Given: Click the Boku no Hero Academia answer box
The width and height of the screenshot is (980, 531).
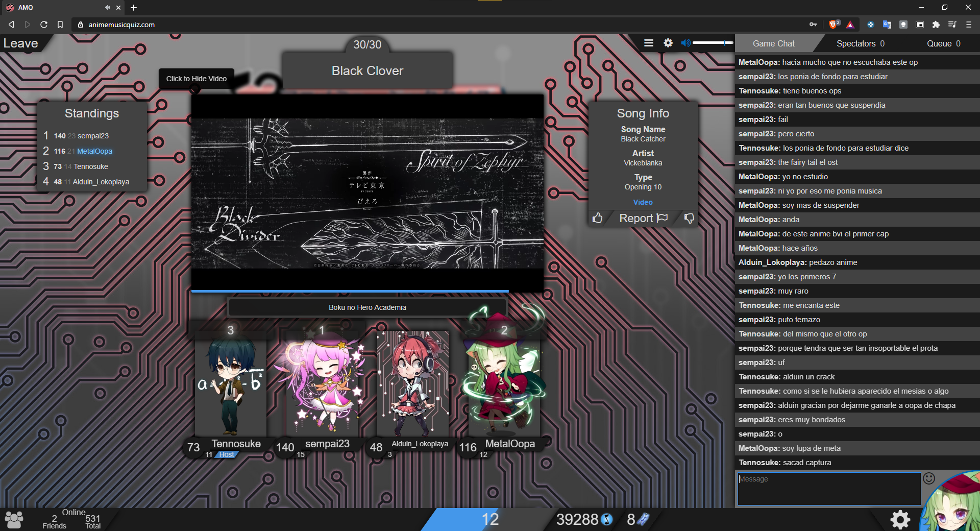Looking at the screenshot, I should (x=367, y=307).
